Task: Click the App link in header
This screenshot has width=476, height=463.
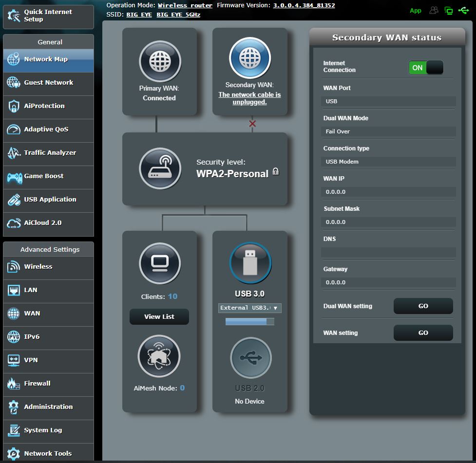Action: [415, 11]
